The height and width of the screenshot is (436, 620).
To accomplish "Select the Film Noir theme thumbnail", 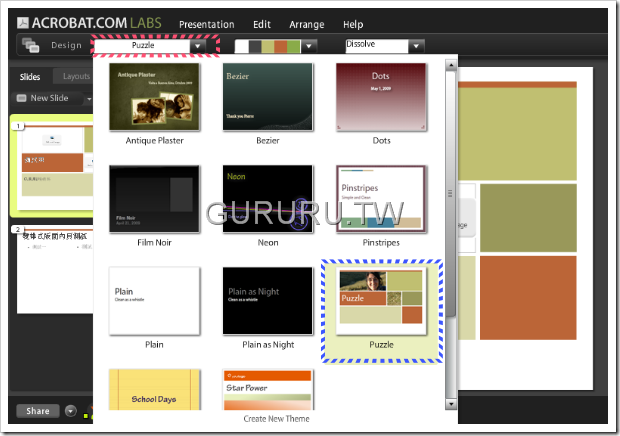I will pos(155,199).
